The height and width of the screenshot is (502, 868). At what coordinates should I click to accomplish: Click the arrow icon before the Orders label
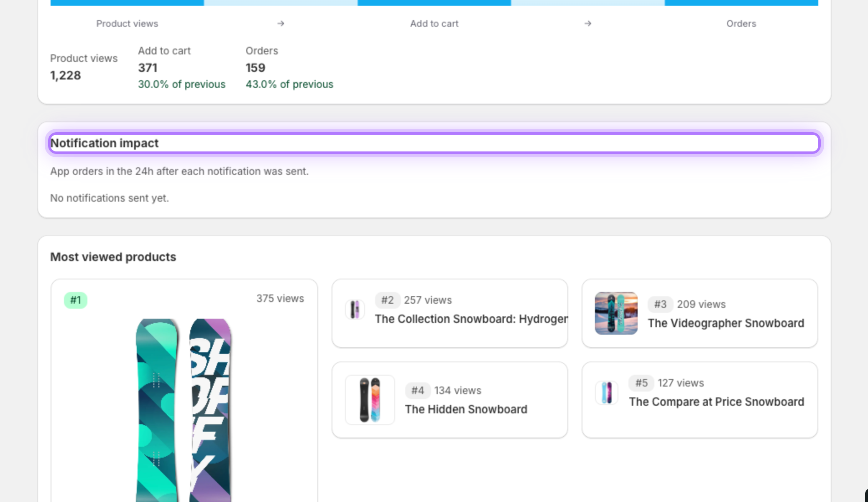[x=588, y=23]
